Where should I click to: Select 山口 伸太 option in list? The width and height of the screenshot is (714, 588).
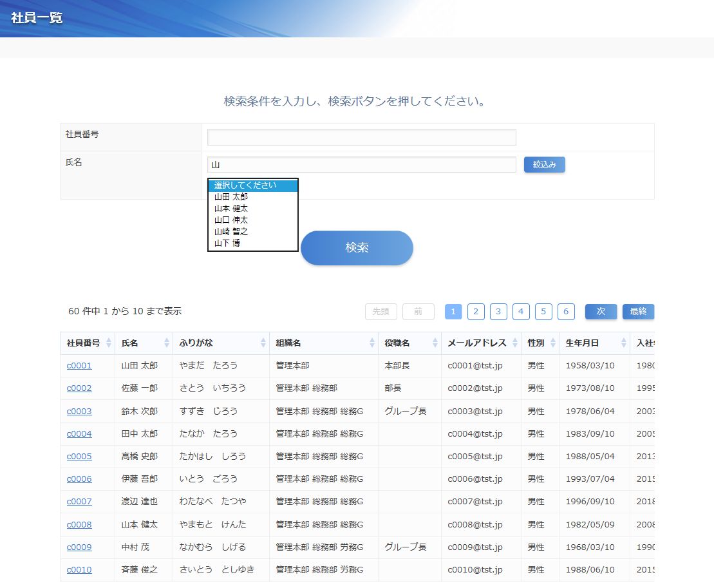click(231, 220)
